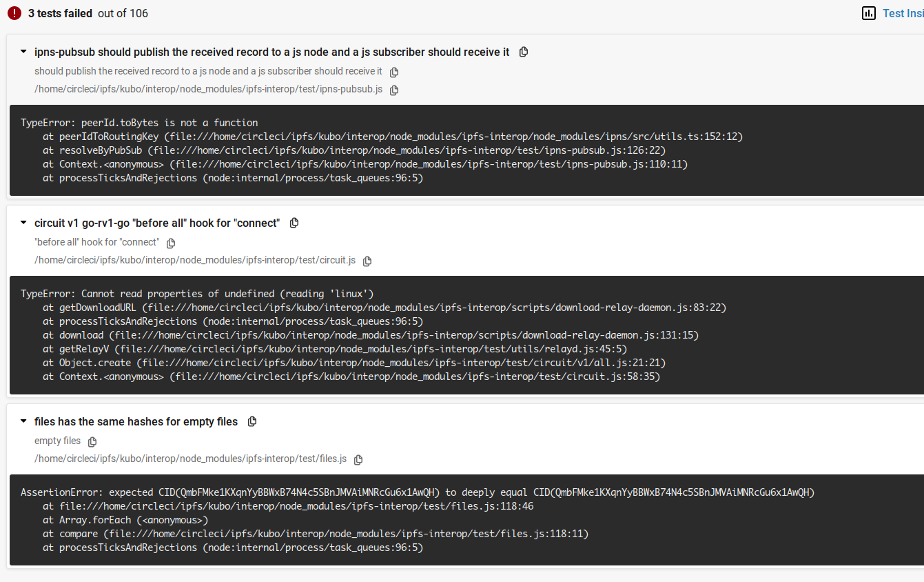The height and width of the screenshot is (582, 924).
Task: Collapse the files empty hashes test
Action: (23, 421)
